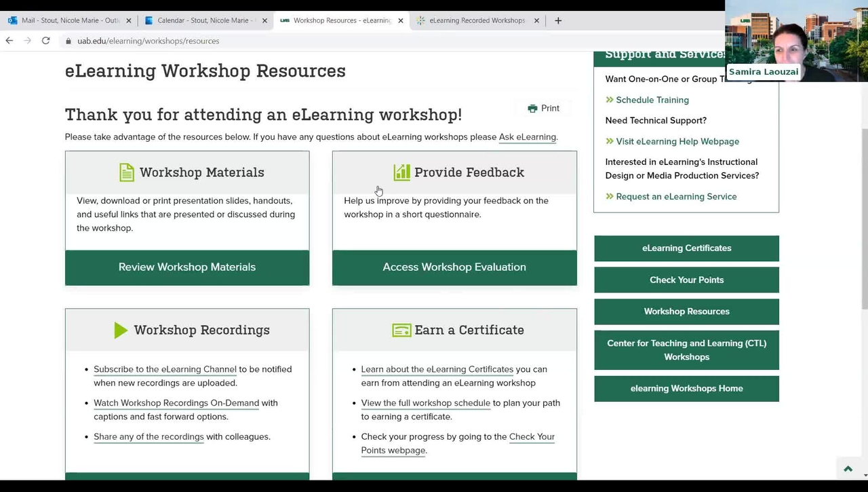Close the Calendar tab
Viewport: 868px width, 492px height.
tap(264, 20)
